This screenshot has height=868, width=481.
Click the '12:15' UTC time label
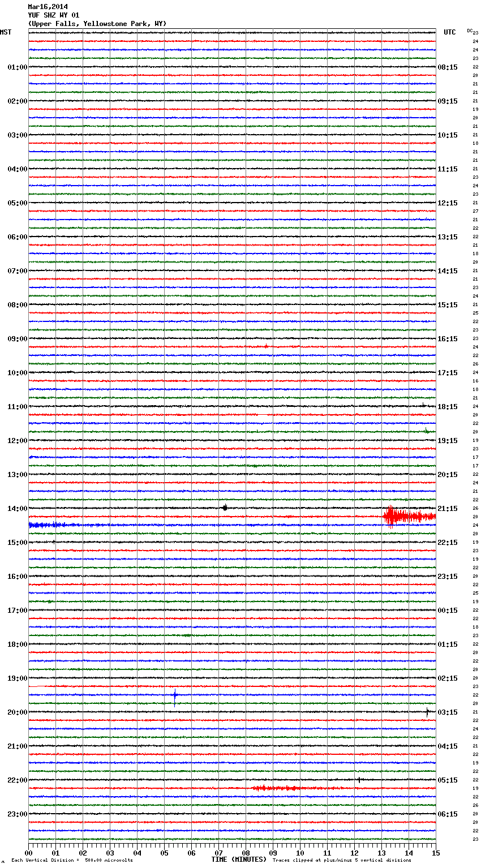[448, 203]
